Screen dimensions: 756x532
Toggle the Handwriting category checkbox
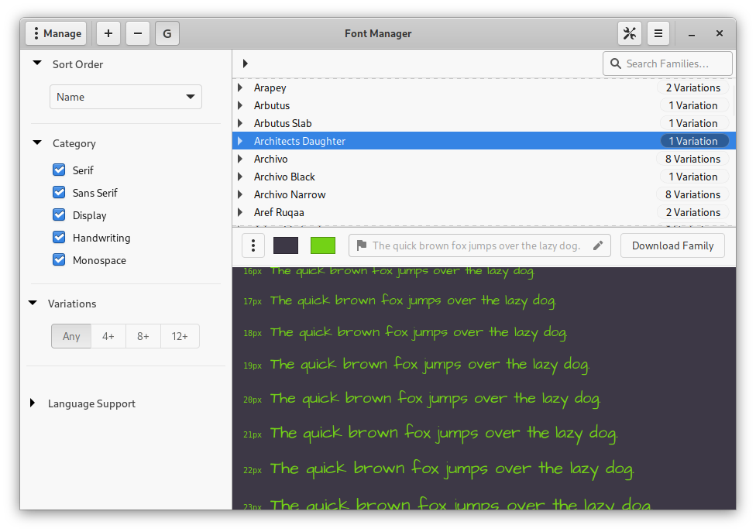[x=59, y=238]
